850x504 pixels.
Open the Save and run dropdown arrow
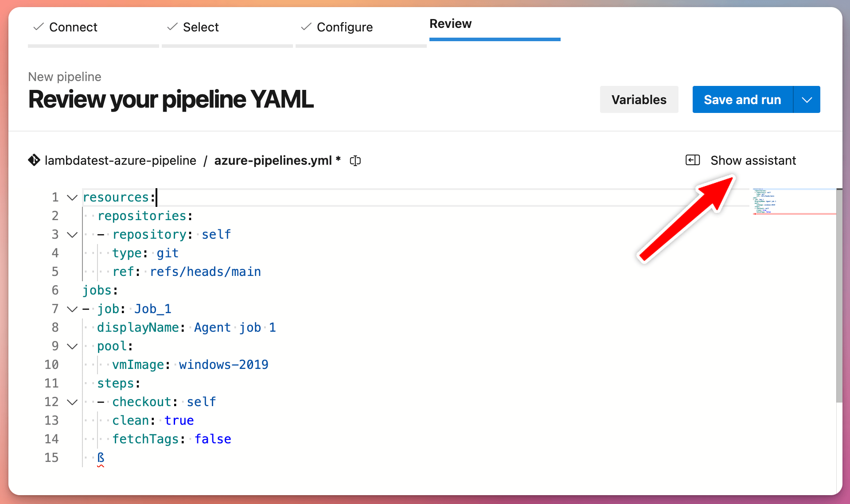tap(807, 99)
